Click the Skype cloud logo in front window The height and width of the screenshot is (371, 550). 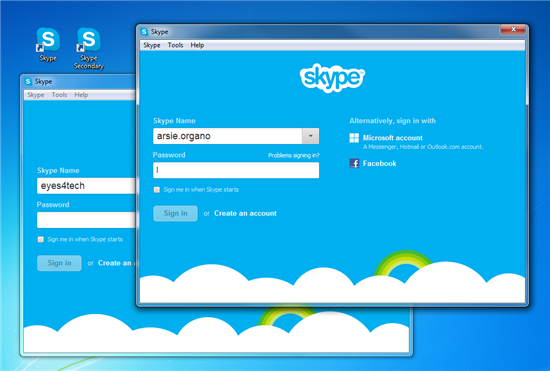click(332, 78)
